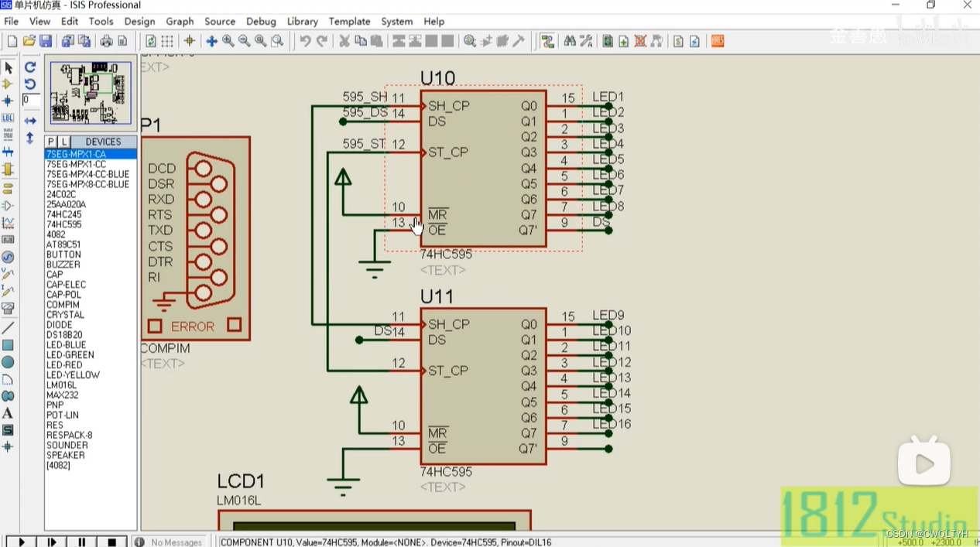Image resolution: width=980 pixels, height=547 pixels.
Task: Zoom to view entire sheet
Action: (260, 41)
